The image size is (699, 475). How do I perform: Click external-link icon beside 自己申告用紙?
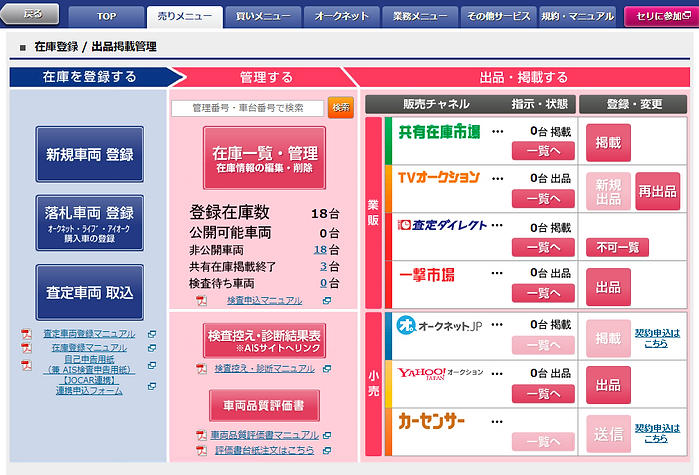point(152,365)
